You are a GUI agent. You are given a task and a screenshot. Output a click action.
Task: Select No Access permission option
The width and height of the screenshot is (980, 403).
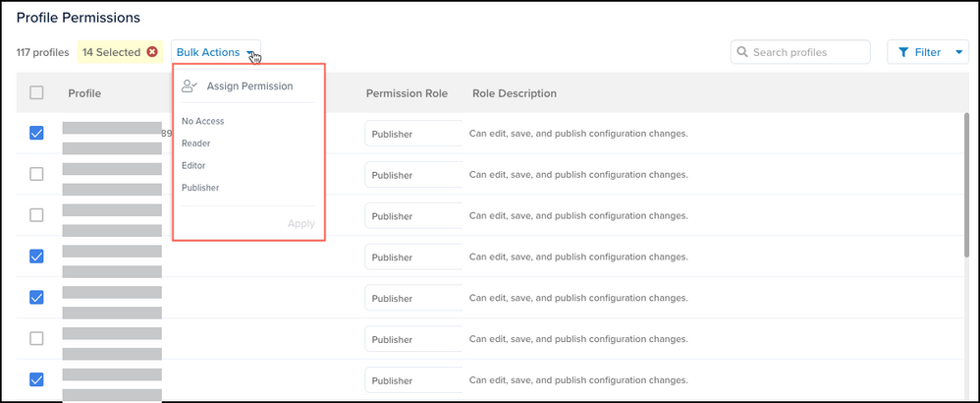(203, 122)
